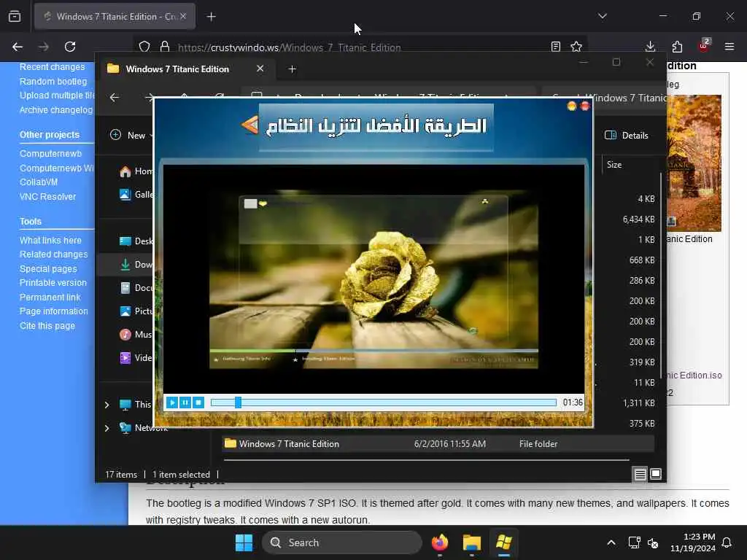Select Downloads in the Explorer sidebar

pos(136,264)
